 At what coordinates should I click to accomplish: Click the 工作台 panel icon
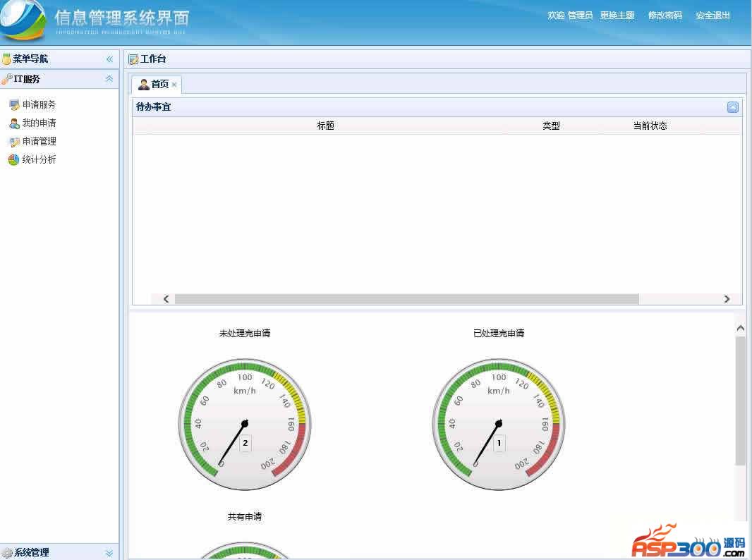pos(133,59)
